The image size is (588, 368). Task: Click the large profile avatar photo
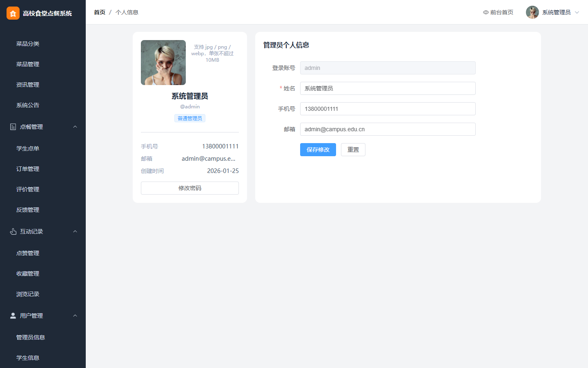pos(163,63)
